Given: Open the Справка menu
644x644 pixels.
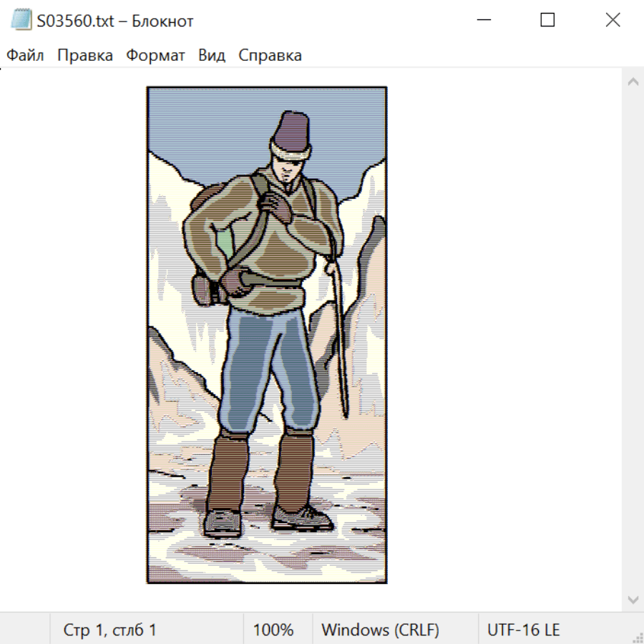Looking at the screenshot, I should (x=270, y=56).
